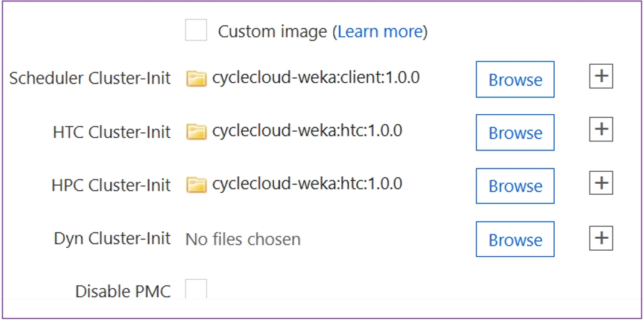644x323 pixels.
Task: Click folder icon in HTC Cluster-Init row
Action: pos(197,132)
